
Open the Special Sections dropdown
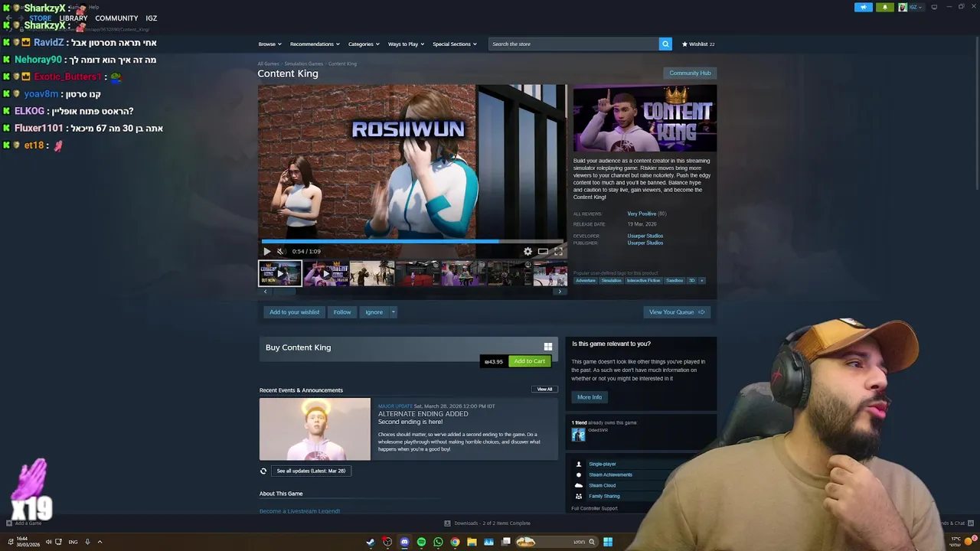(x=455, y=44)
